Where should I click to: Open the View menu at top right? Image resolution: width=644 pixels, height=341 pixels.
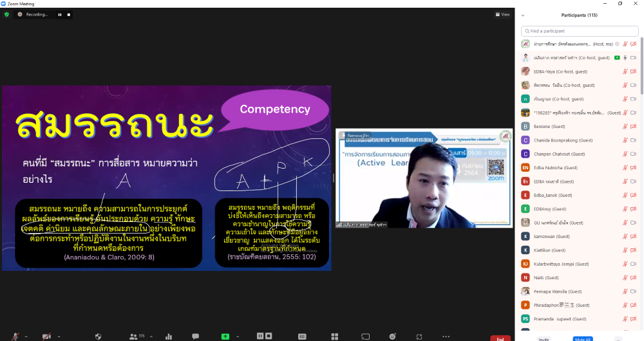[503, 14]
